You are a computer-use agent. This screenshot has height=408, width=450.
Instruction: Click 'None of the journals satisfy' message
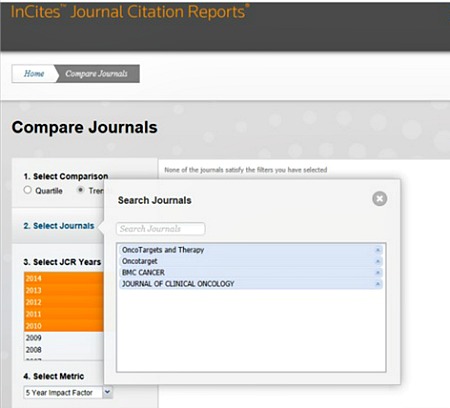(246, 170)
